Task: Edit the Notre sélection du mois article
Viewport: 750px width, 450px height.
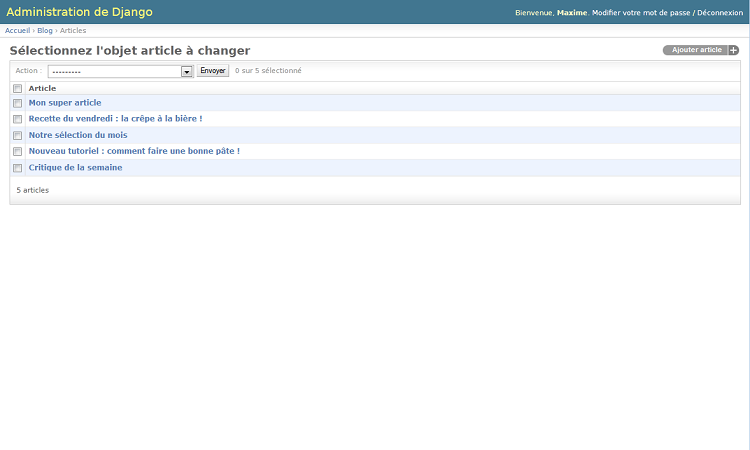Action: click(x=78, y=135)
